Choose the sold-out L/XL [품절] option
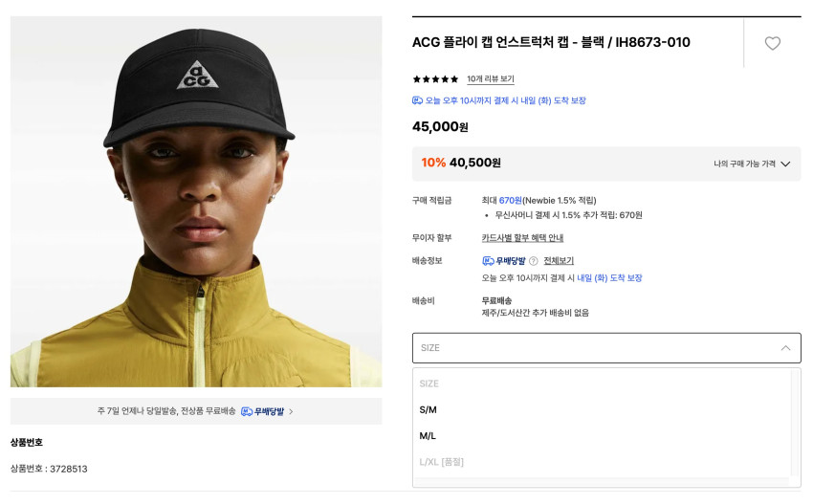 coord(441,462)
